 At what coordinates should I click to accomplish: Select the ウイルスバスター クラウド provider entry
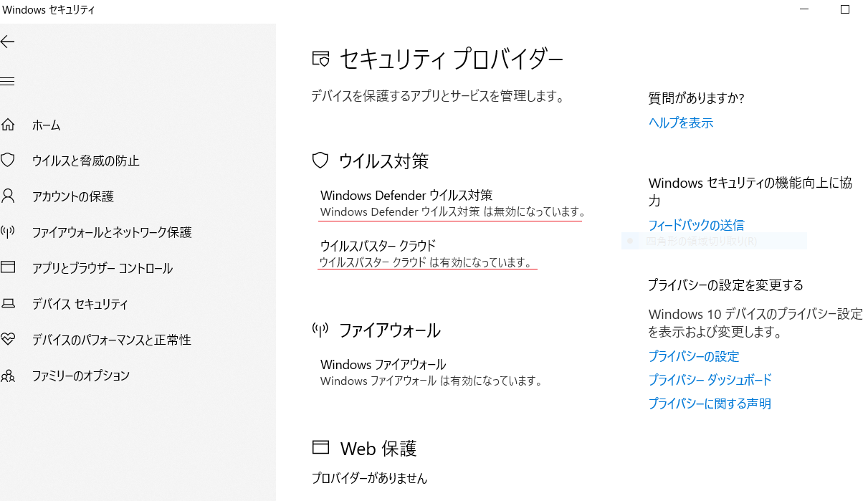click(x=377, y=246)
